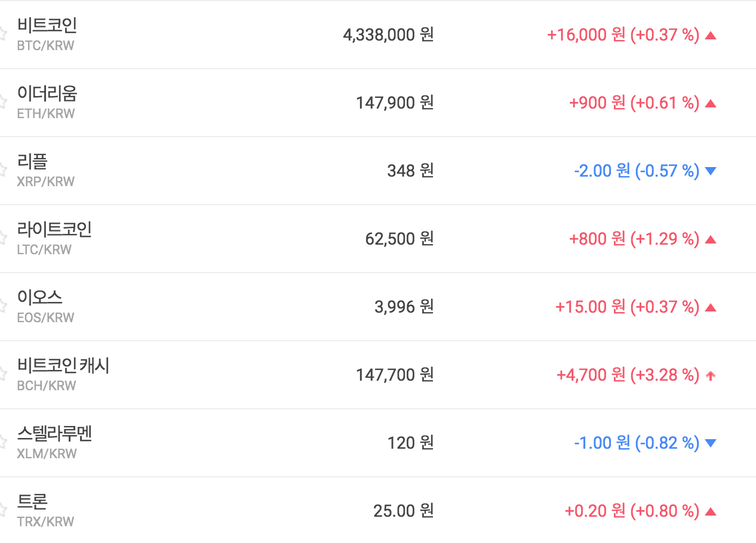Screen dimensions: 756x543
Task: Click the blue down arrow in XRP row
Action: (x=710, y=171)
